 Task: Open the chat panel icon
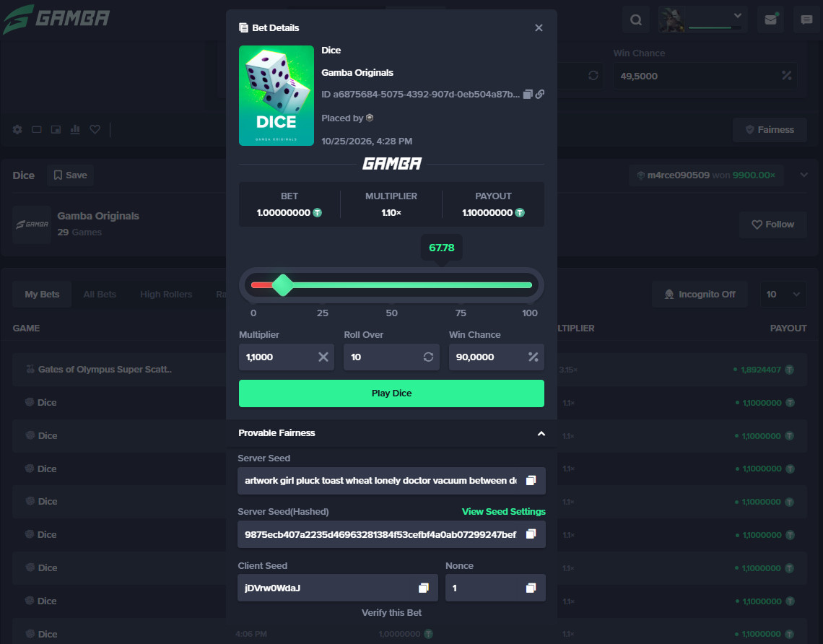806,20
